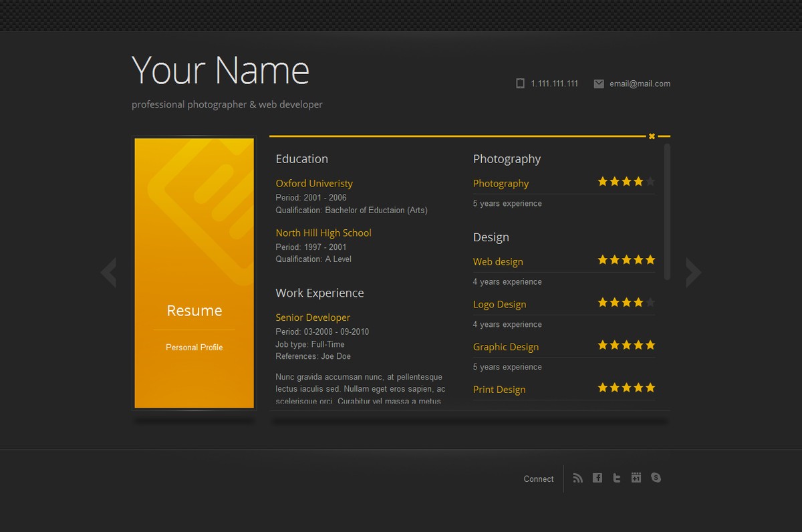The height and width of the screenshot is (532, 802).
Task: Click the Google +1 icon
Action: 636,478
